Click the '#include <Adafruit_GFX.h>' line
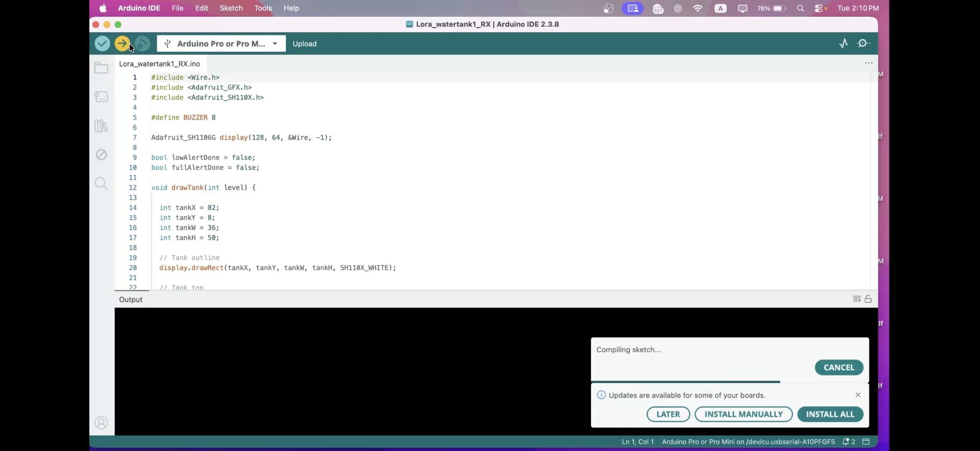 pos(201,87)
